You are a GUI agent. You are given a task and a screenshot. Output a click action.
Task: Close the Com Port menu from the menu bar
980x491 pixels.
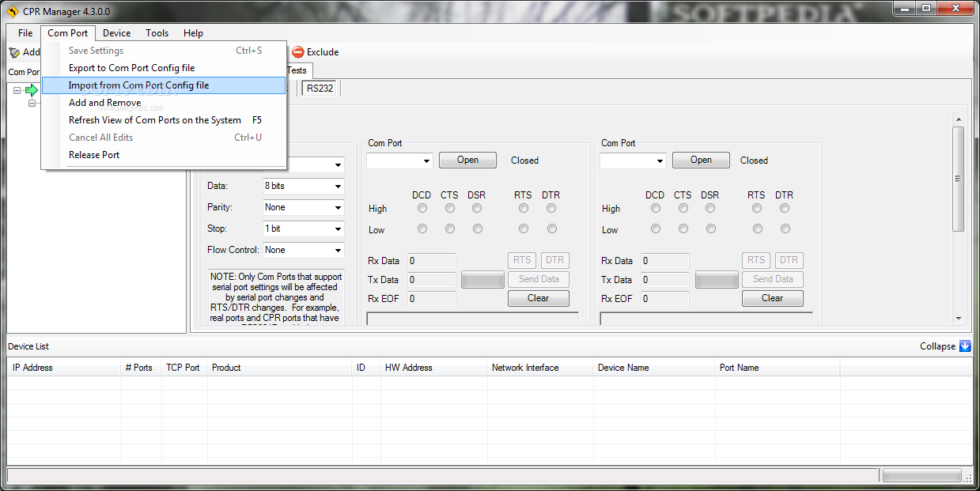[68, 33]
